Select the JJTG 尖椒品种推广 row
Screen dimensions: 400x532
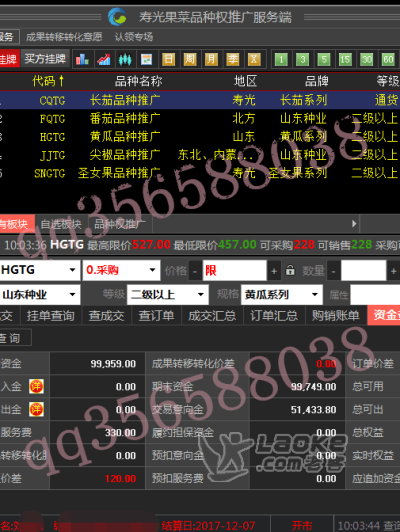200,155
